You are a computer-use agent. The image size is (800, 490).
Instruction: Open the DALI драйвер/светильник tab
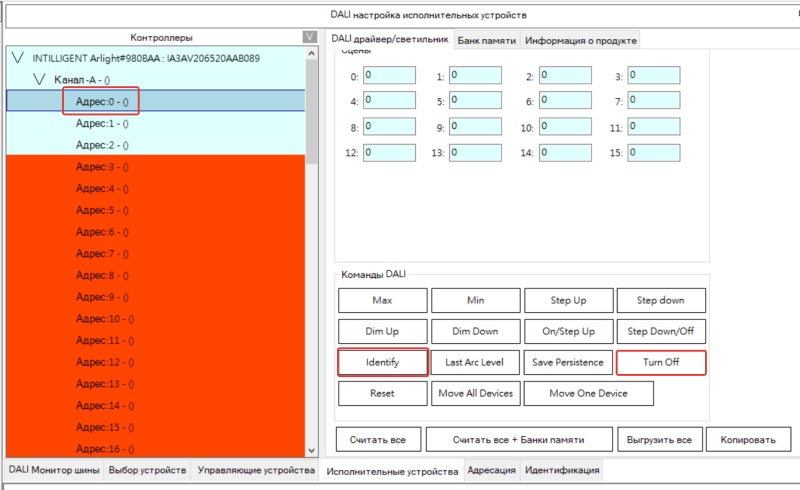click(390, 39)
